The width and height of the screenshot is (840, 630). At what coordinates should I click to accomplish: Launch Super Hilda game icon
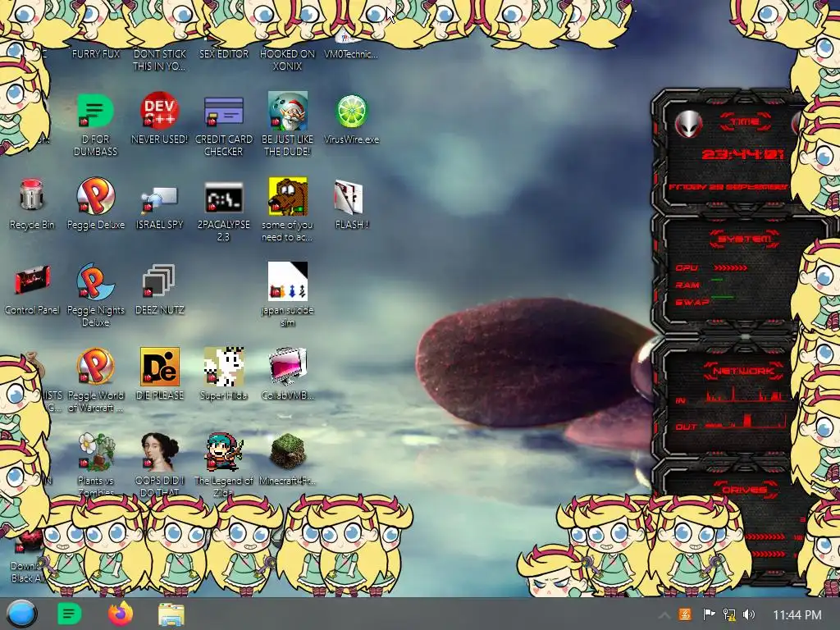pyautogui.click(x=223, y=367)
